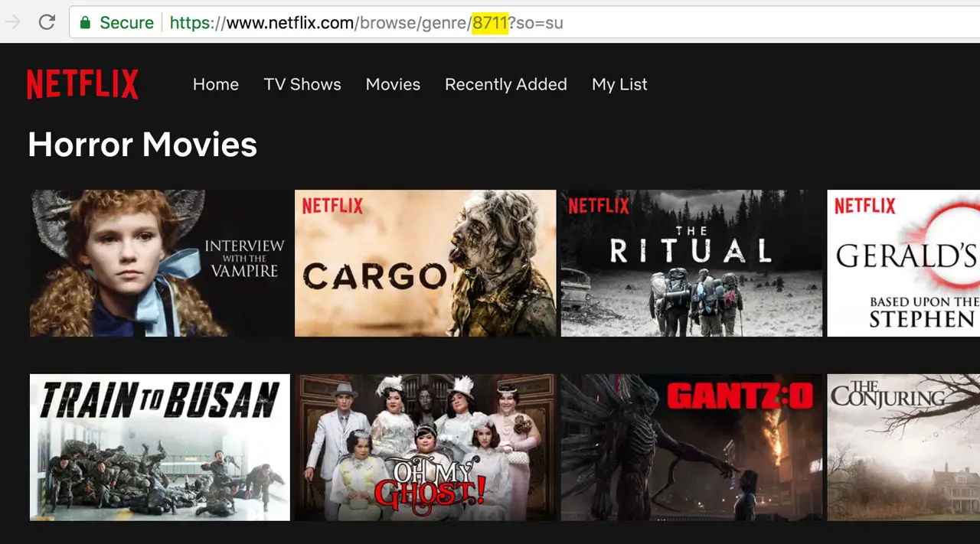Open the Train to Busan thumbnail
Viewport: 980px width, 544px height.
160,448
